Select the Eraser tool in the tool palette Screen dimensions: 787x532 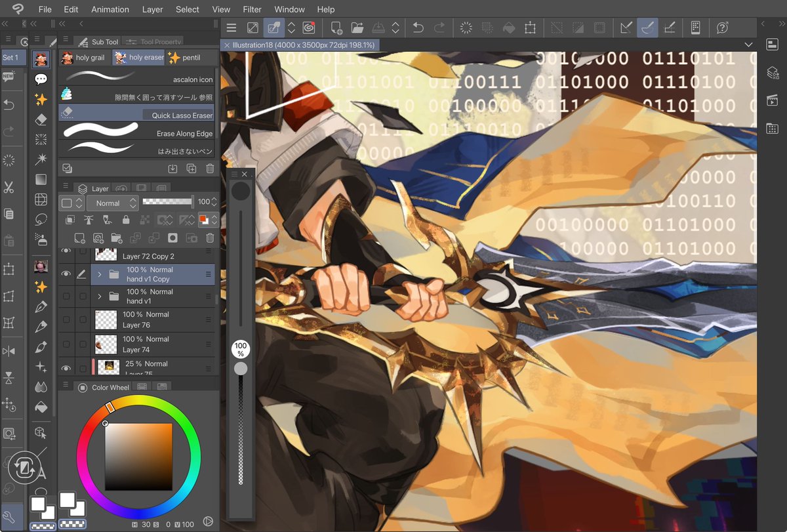coord(41,119)
